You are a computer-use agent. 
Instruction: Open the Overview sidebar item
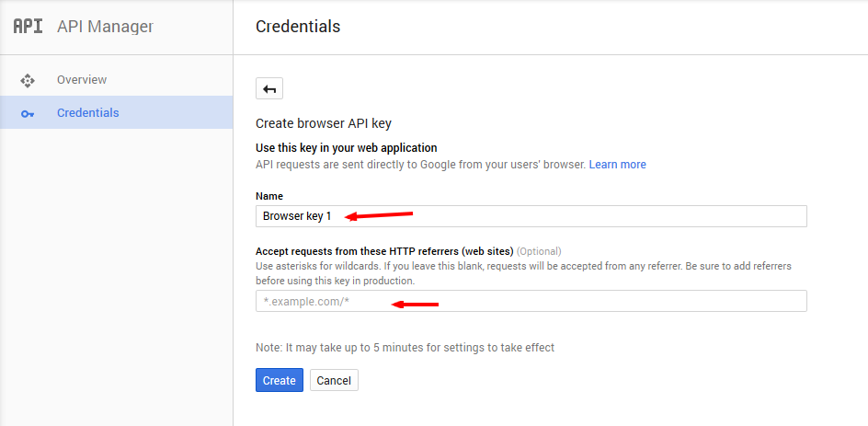(82, 80)
